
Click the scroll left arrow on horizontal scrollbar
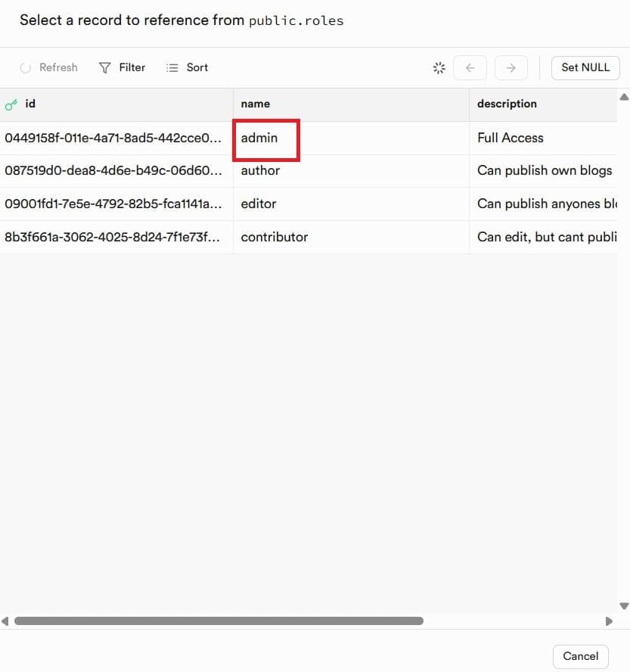[5, 621]
